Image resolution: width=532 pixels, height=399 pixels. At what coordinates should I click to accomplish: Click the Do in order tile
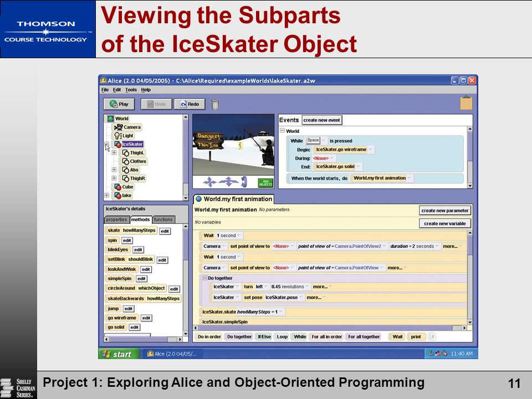[x=209, y=336]
